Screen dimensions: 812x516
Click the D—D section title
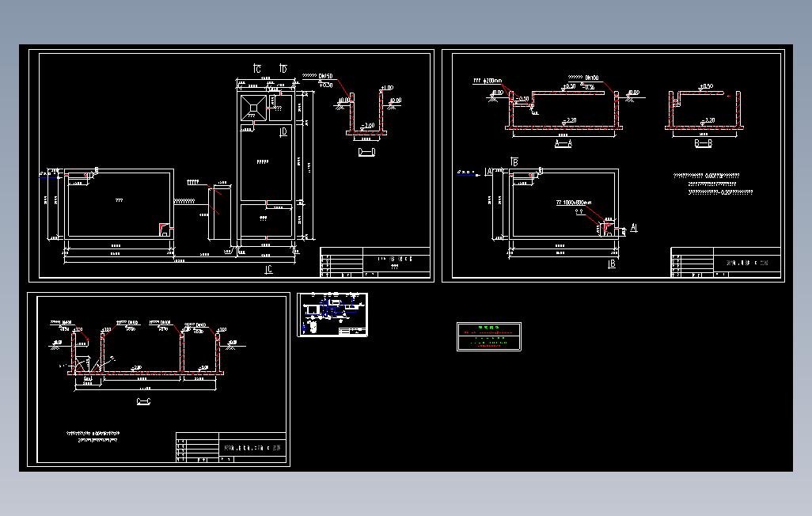[366, 152]
